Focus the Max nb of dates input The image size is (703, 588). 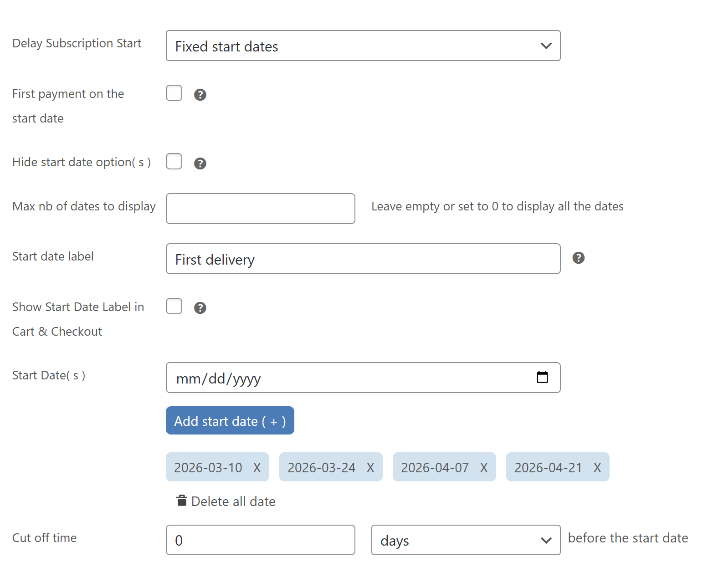[x=260, y=209]
